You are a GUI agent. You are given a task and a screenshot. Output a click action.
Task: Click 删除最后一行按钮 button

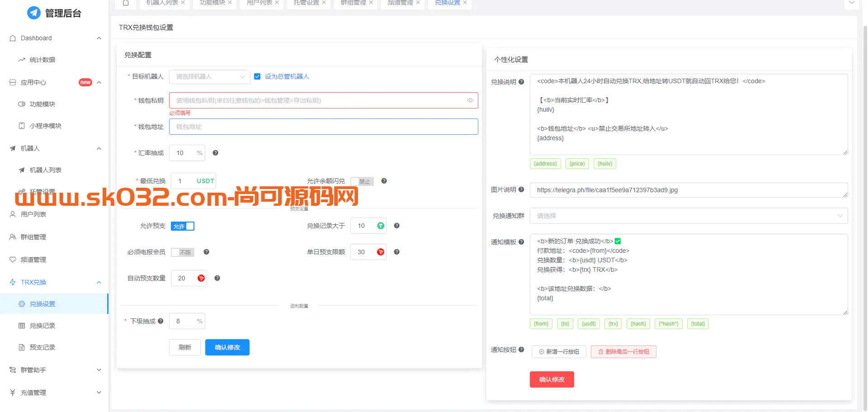click(x=623, y=352)
